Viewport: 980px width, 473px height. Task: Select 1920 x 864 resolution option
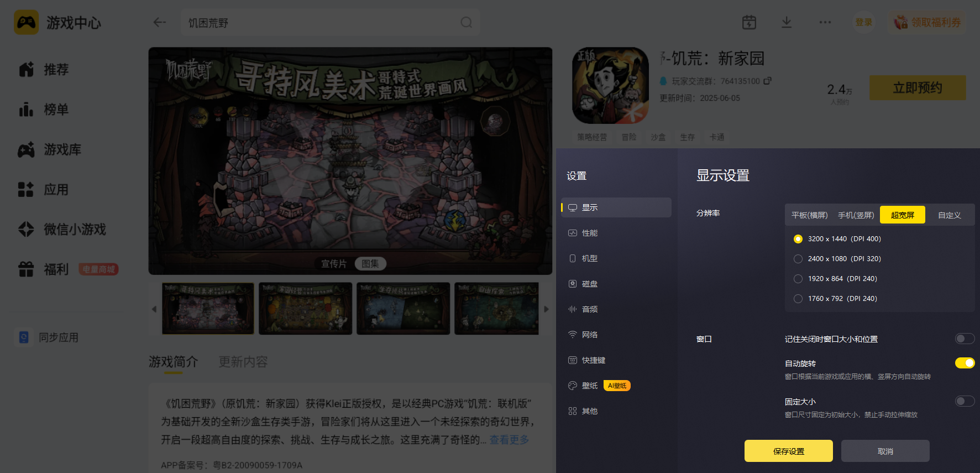coord(835,279)
